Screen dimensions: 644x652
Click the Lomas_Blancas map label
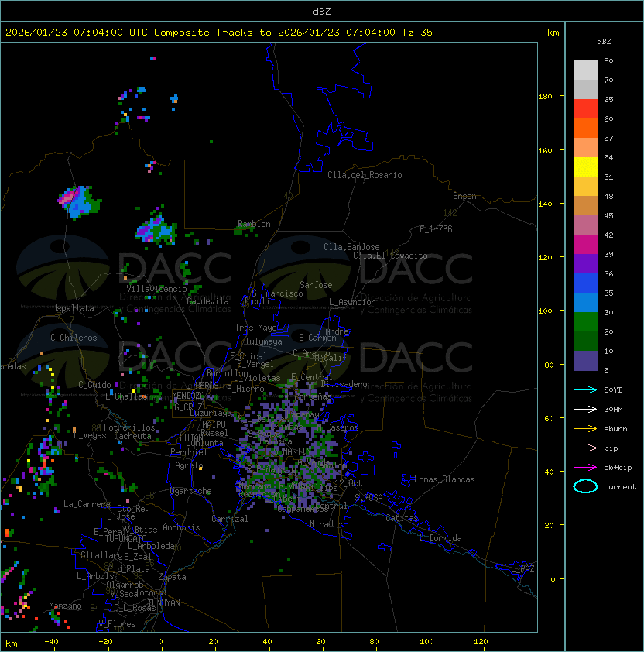click(444, 479)
